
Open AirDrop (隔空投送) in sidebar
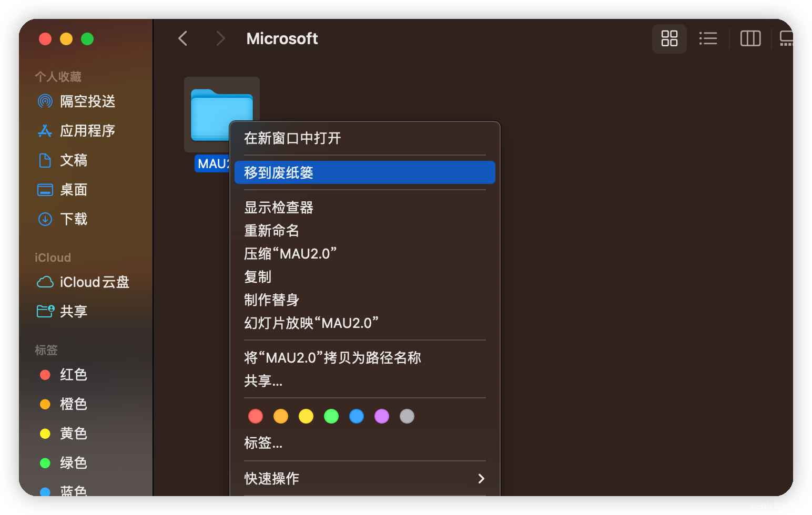pyautogui.click(x=76, y=101)
